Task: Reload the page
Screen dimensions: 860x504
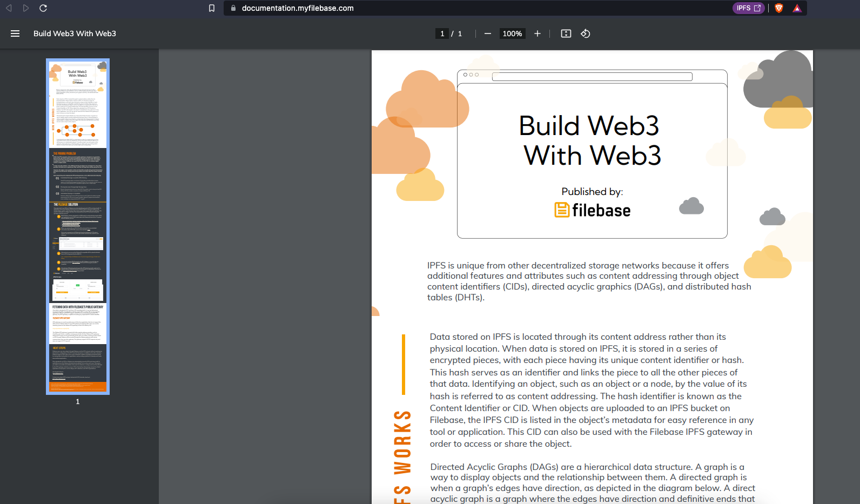Action: [x=43, y=8]
